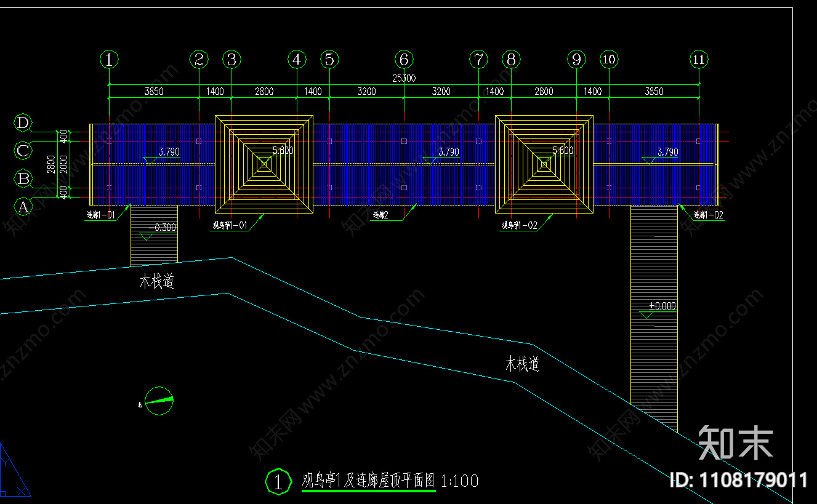Select elevation mark 3.790 on left corridor

tap(169, 151)
